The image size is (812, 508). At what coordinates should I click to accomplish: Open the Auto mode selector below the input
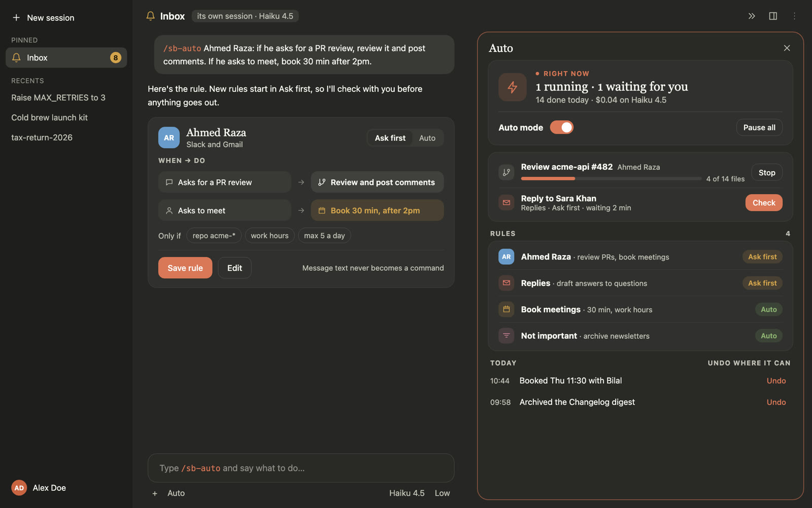[176, 493]
